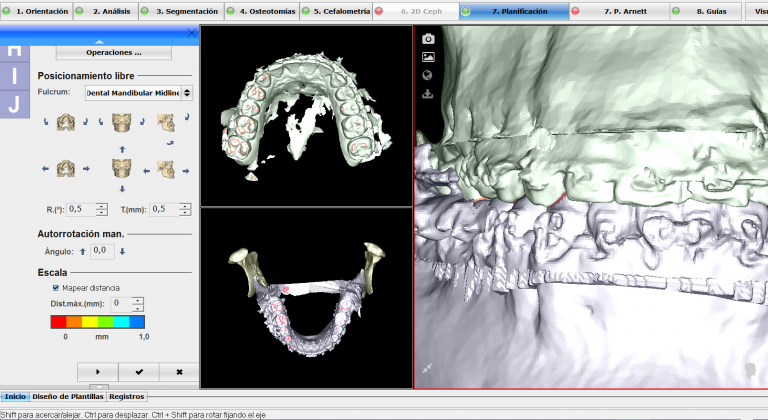Click the head orientation icon at viewport corner

(x=750, y=370)
